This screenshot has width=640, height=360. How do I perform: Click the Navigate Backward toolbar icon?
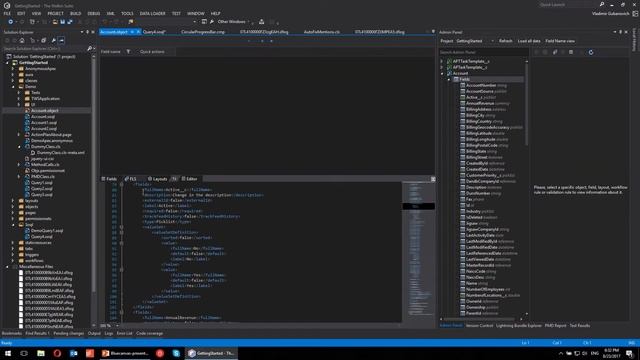pos(11,22)
